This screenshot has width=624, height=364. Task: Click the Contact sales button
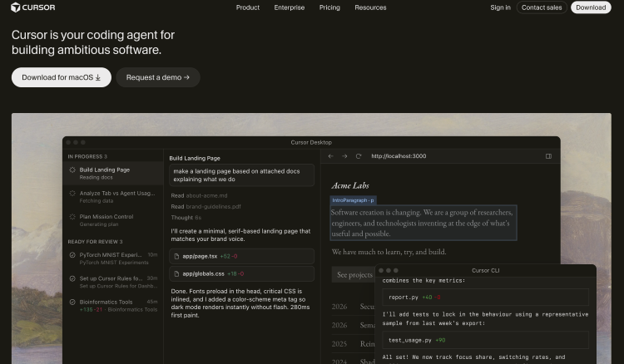pos(542,7)
